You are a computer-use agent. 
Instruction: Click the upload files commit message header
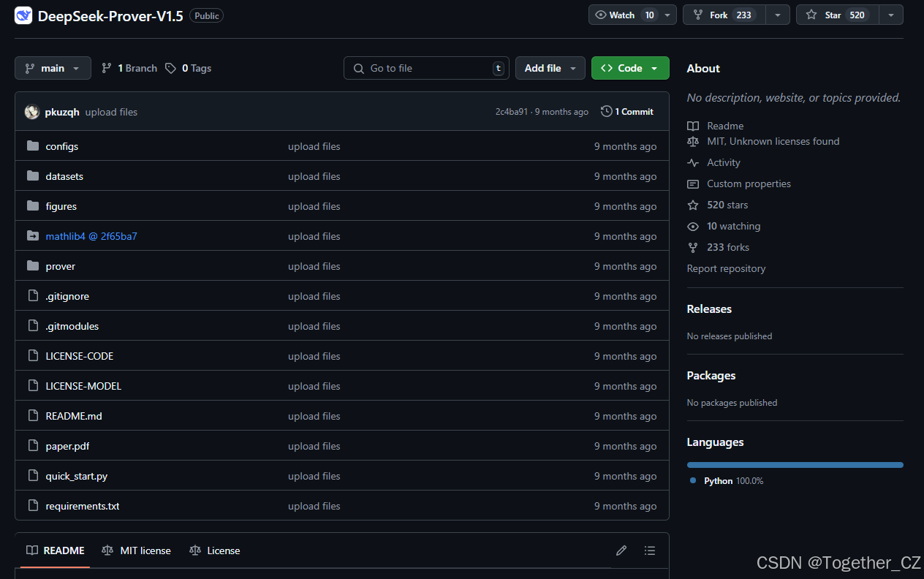tap(111, 112)
